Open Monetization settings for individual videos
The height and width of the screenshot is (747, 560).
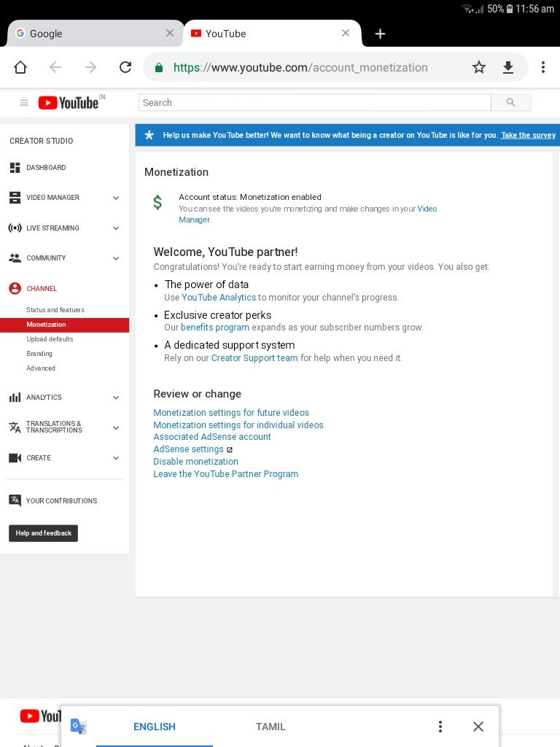coord(238,425)
